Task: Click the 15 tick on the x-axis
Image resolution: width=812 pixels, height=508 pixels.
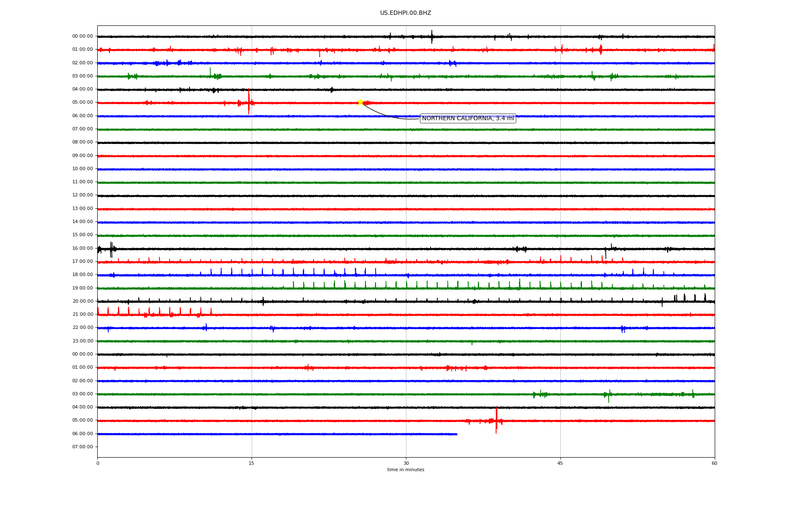Action: [x=252, y=463]
